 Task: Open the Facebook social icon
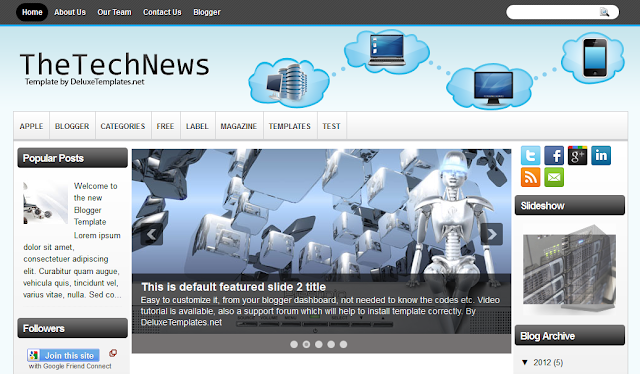click(x=554, y=156)
